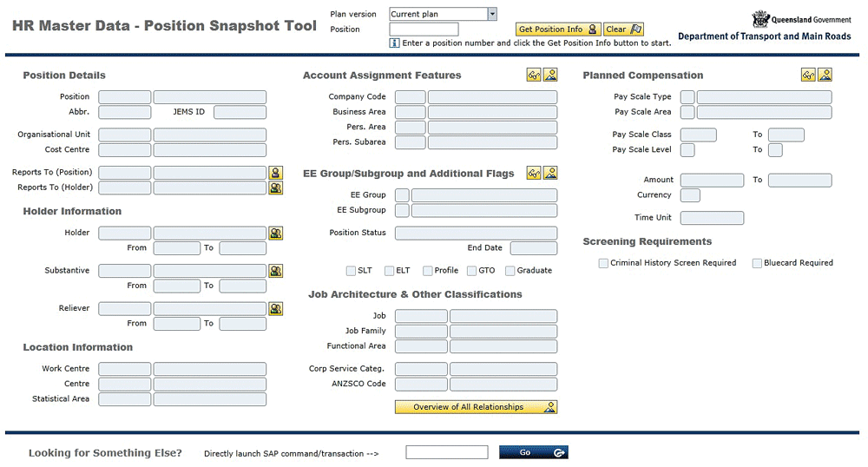868x467 pixels.
Task: Enable the Graduate checkbox
Action: coord(510,271)
